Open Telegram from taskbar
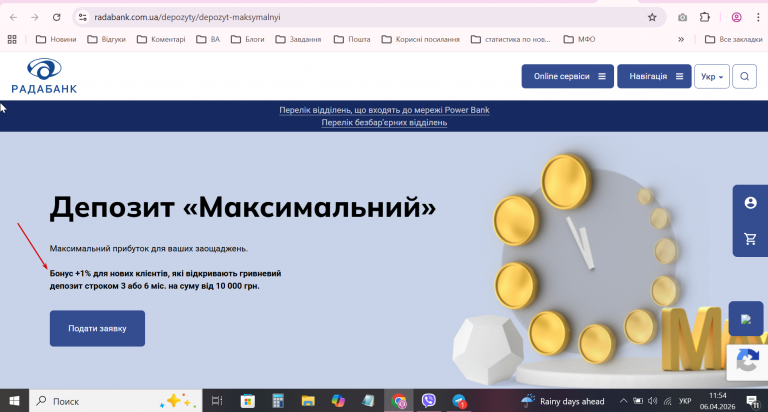This screenshot has width=768, height=412. tap(459, 401)
